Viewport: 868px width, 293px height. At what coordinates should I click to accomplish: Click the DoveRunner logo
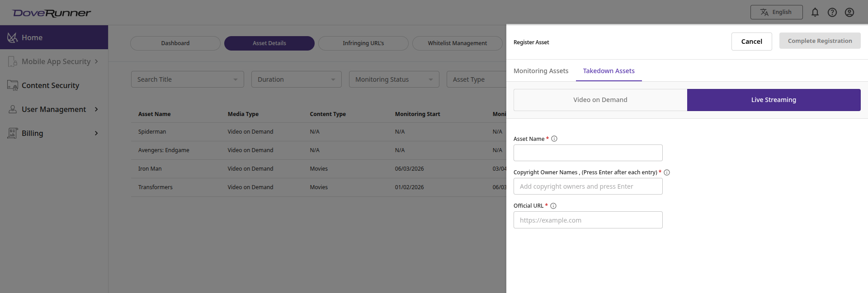52,13
